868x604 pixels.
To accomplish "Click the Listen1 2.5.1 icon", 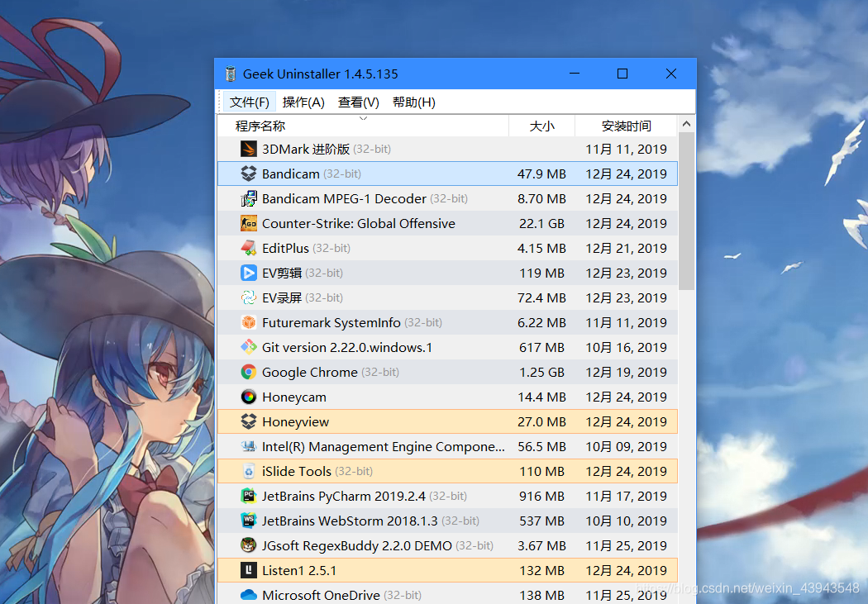I will click(x=249, y=570).
